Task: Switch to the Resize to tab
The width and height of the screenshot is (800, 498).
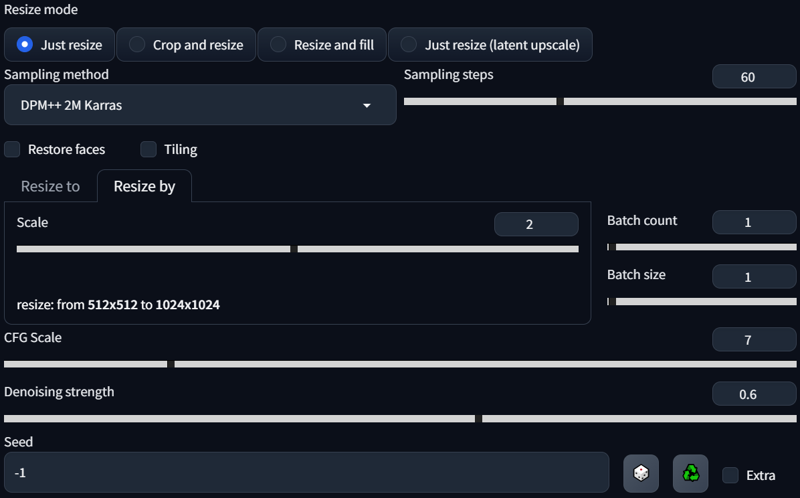Action: point(51,186)
